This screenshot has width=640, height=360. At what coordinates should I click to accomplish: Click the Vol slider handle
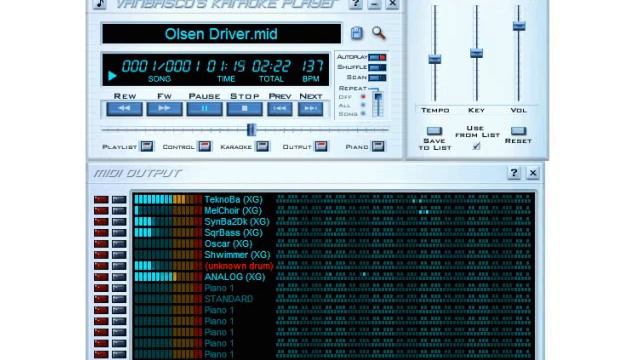tap(519, 26)
